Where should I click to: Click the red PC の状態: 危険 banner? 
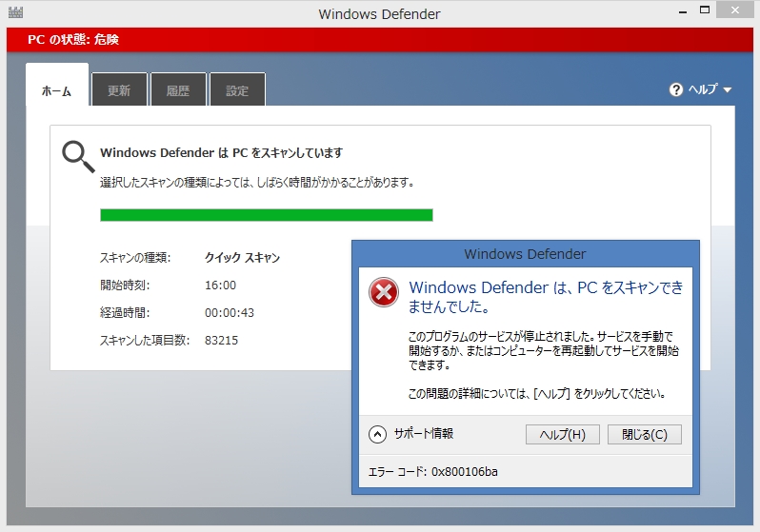click(380, 40)
